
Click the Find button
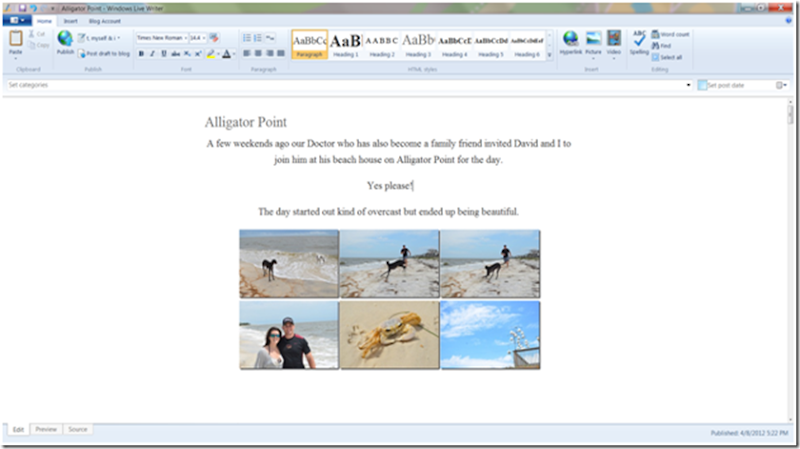tap(661, 46)
